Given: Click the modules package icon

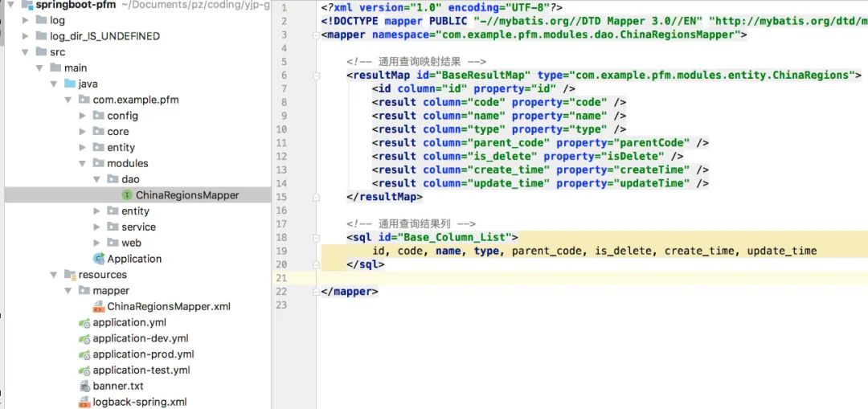Looking at the screenshot, I should [99, 163].
